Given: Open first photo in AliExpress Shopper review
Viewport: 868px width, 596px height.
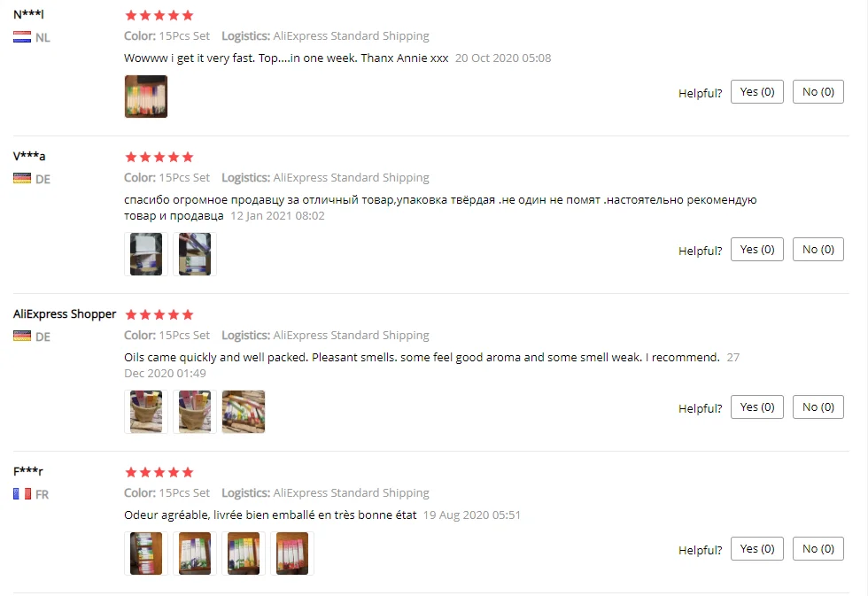Looking at the screenshot, I should click(x=145, y=412).
